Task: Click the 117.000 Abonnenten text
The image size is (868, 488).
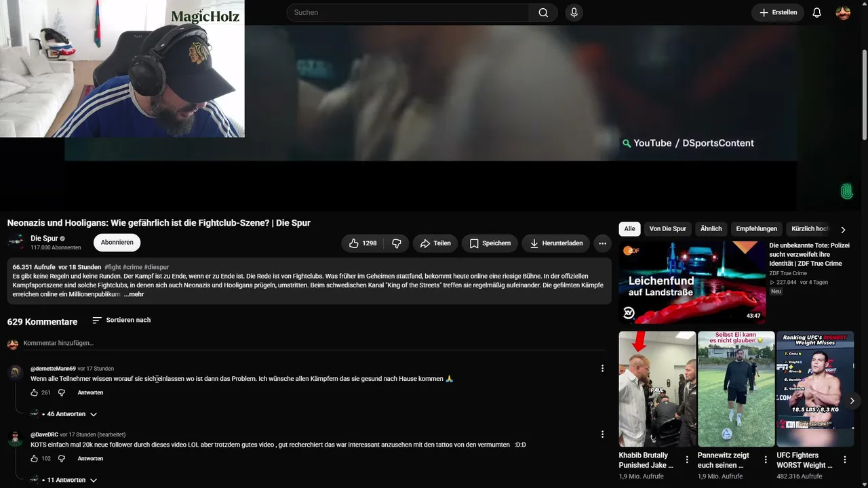Action: pyautogui.click(x=56, y=248)
